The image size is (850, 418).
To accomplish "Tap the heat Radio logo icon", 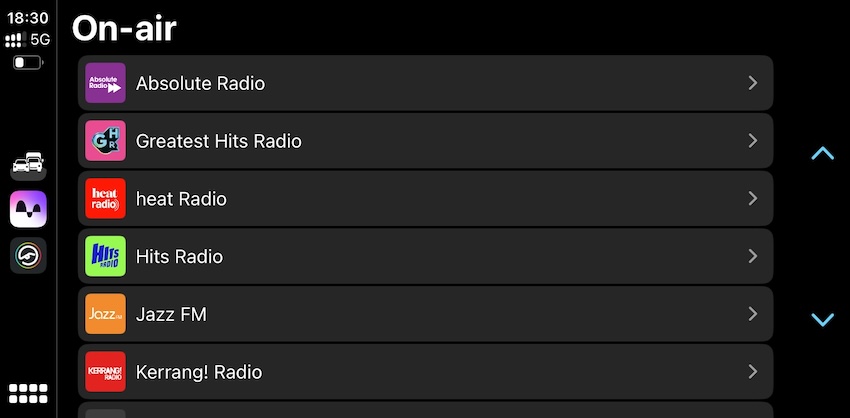I will coord(105,198).
